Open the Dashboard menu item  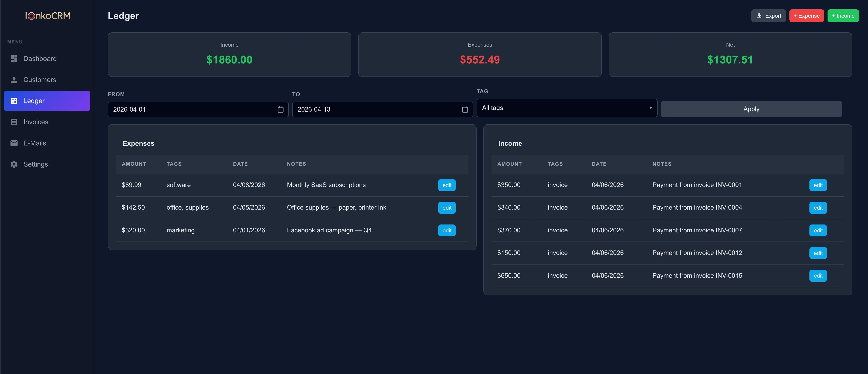pyautogui.click(x=47, y=59)
